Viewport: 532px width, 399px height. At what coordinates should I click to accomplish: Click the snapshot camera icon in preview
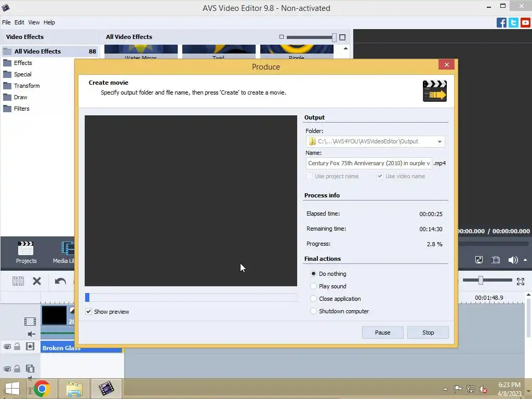tap(496, 260)
